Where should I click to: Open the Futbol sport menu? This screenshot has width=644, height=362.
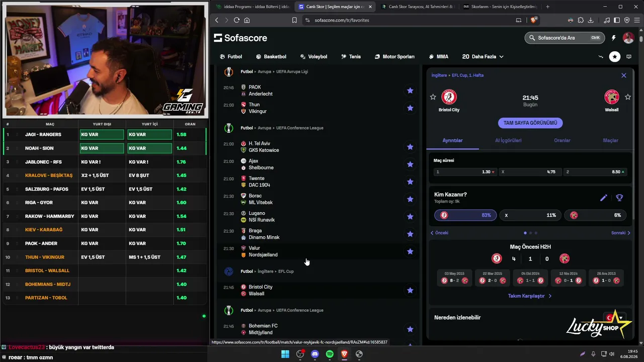(231, 57)
